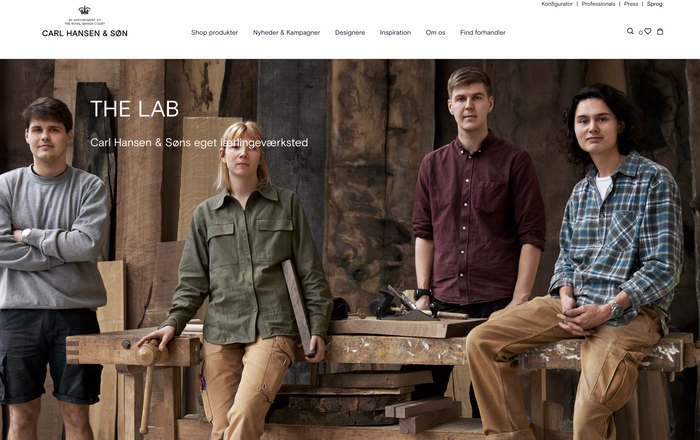Expand the Shop produkter menu
Image resolution: width=700 pixels, height=440 pixels.
pyautogui.click(x=214, y=33)
